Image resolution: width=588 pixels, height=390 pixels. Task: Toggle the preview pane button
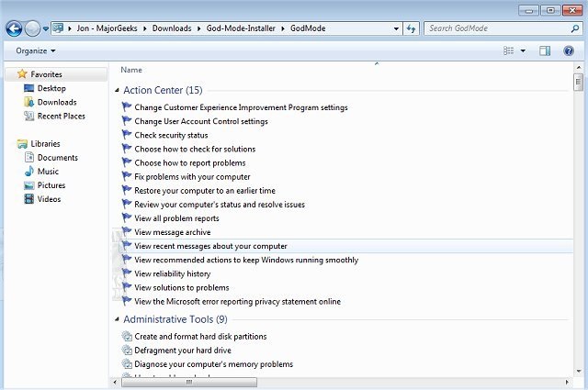pyautogui.click(x=545, y=51)
